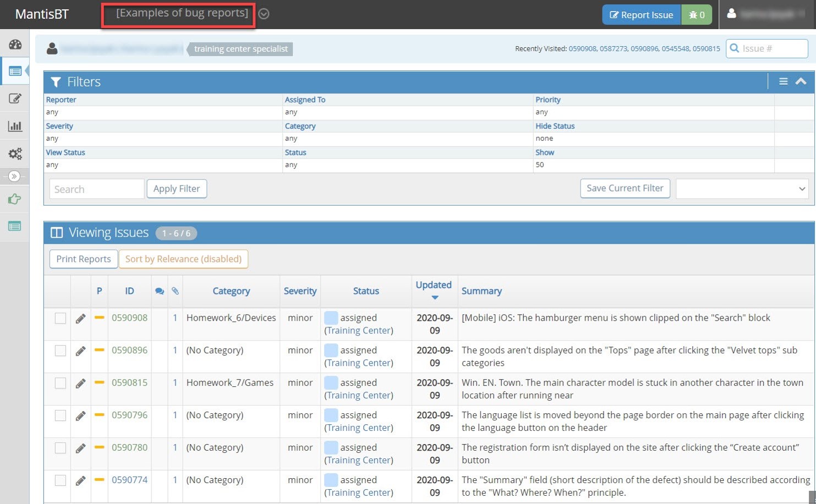816x504 pixels.
Task: Click the columns icon beside Viewing Issues
Action: pyautogui.click(x=57, y=233)
